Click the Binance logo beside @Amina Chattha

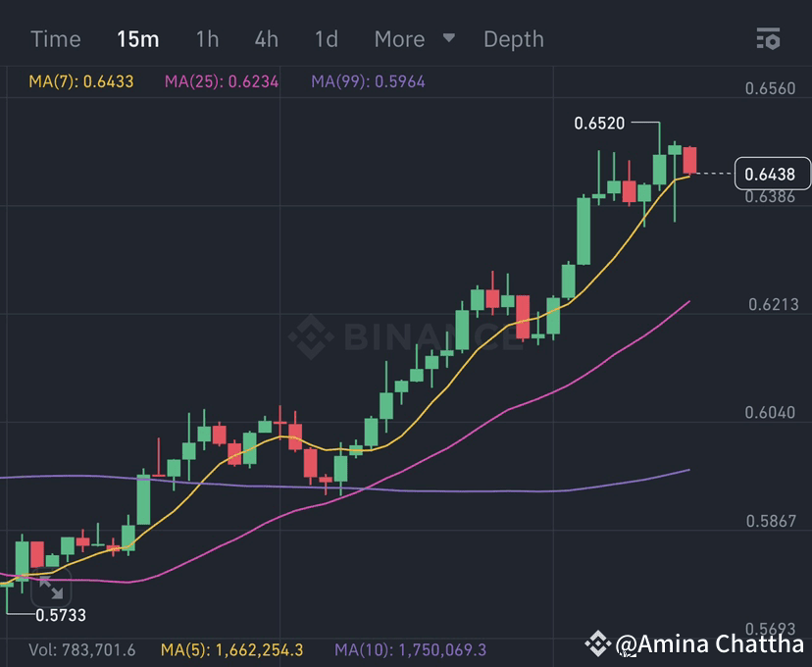point(598,646)
